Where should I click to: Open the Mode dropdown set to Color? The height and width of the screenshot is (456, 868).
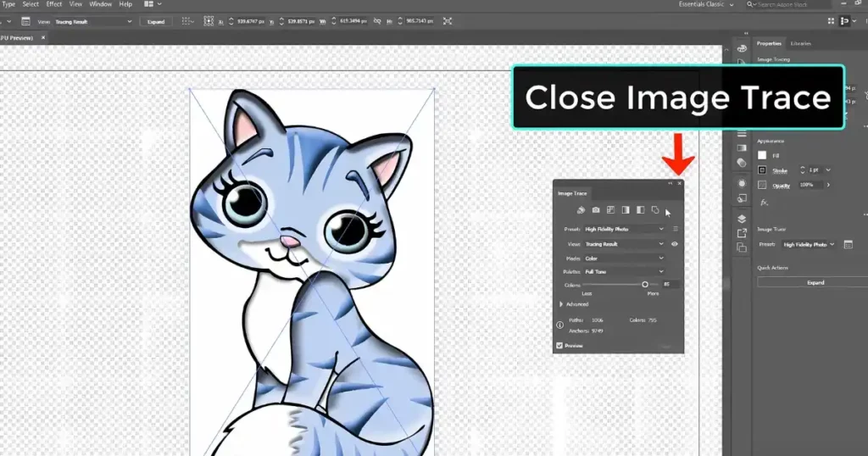coord(624,259)
